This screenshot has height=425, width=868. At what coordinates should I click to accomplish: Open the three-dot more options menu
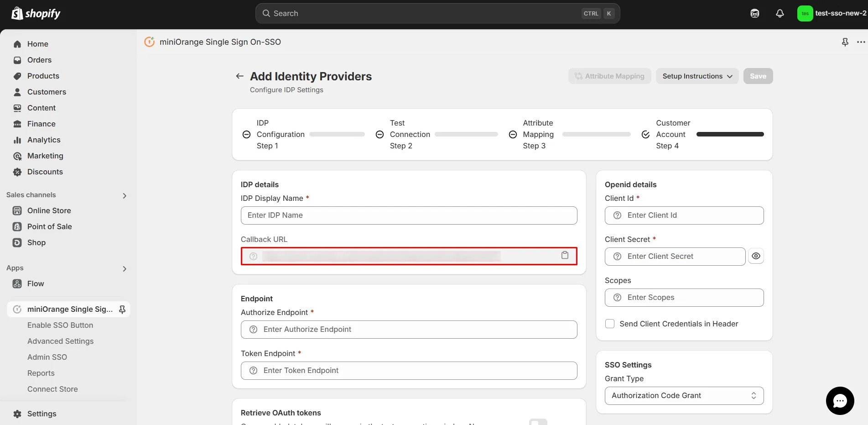pos(861,42)
